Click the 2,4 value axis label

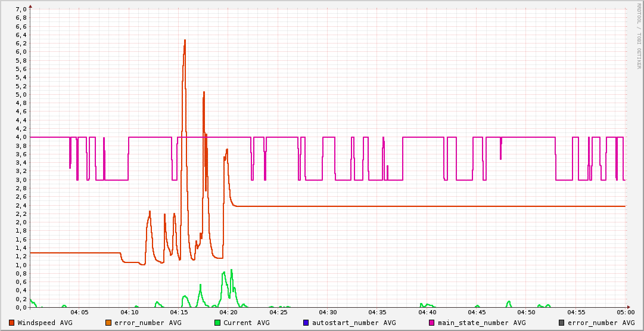coord(21,205)
